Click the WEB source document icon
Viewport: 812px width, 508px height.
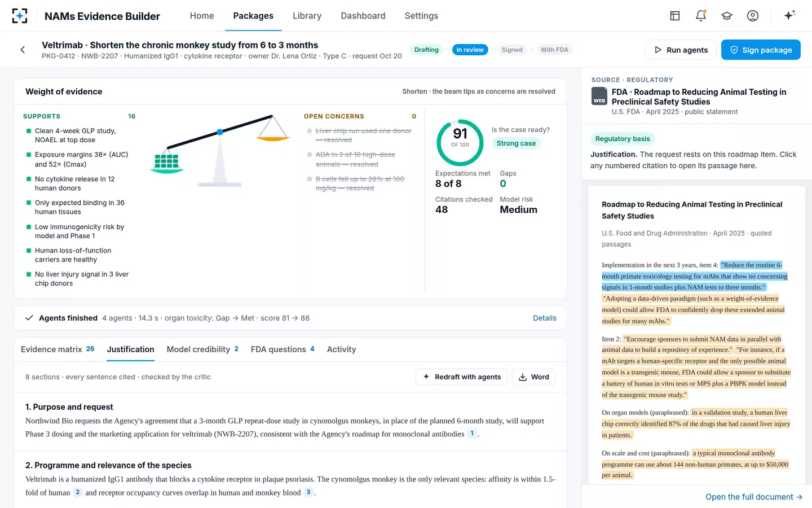click(x=599, y=97)
